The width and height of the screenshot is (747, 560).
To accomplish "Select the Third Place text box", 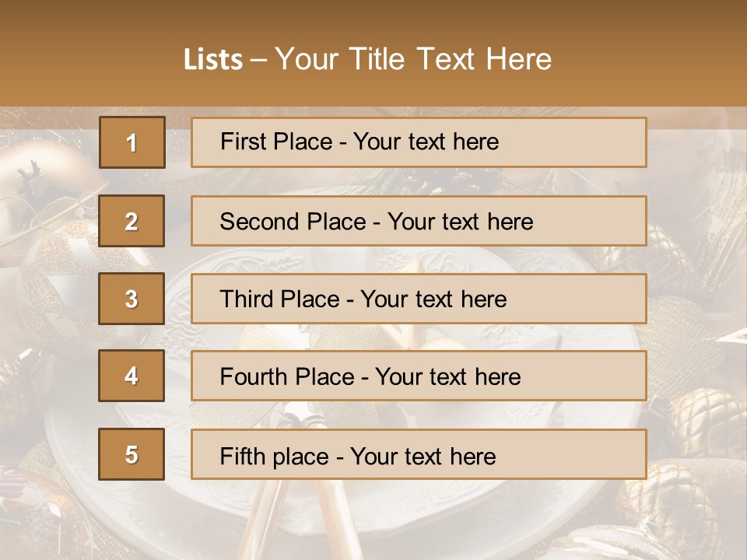I will [x=419, y=299].
